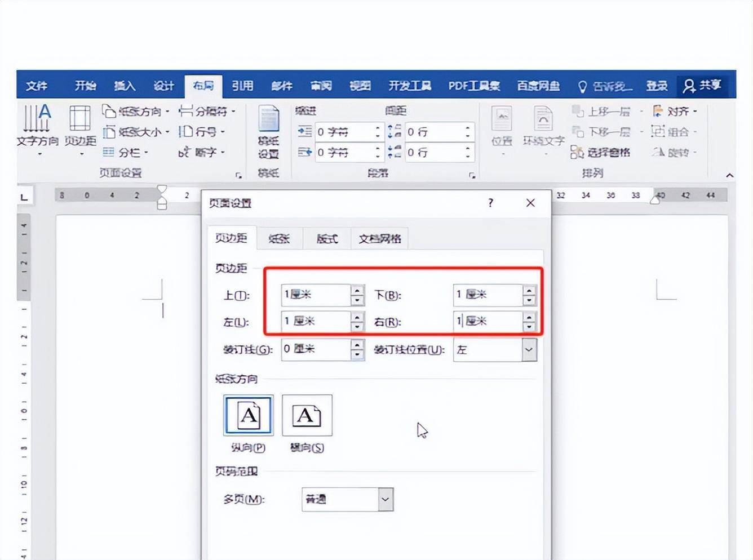Click the 共享 share button

(702, 86)
